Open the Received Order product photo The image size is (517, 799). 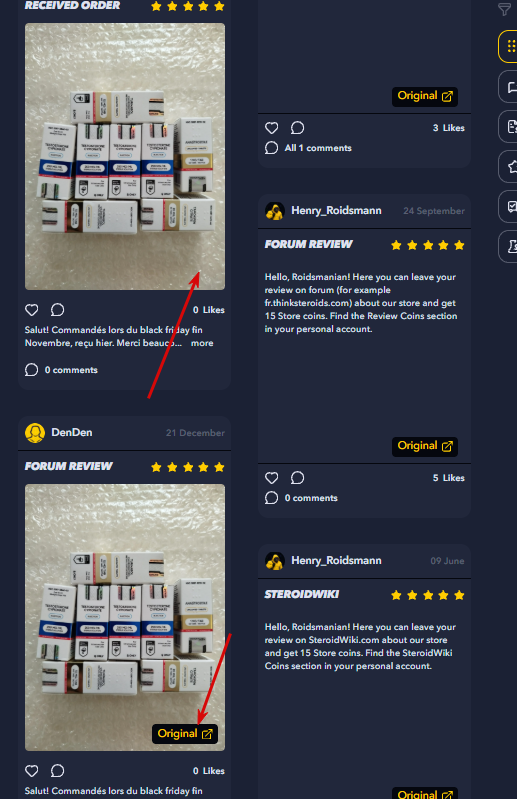coord(125,156)
